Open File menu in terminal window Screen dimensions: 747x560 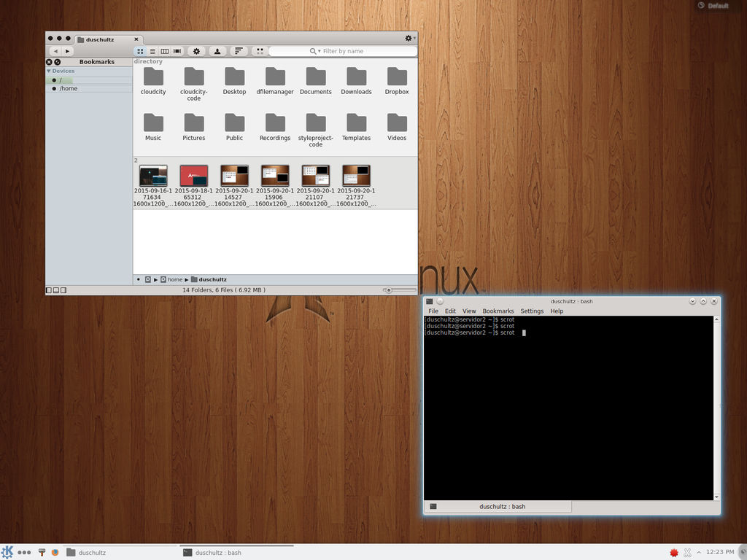point(433,311)
